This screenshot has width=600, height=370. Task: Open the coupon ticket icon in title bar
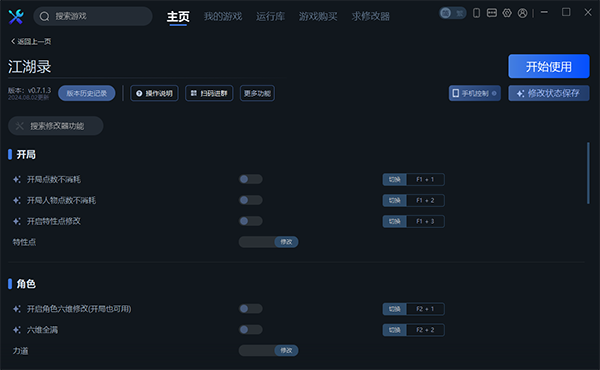tap(492, 13)
